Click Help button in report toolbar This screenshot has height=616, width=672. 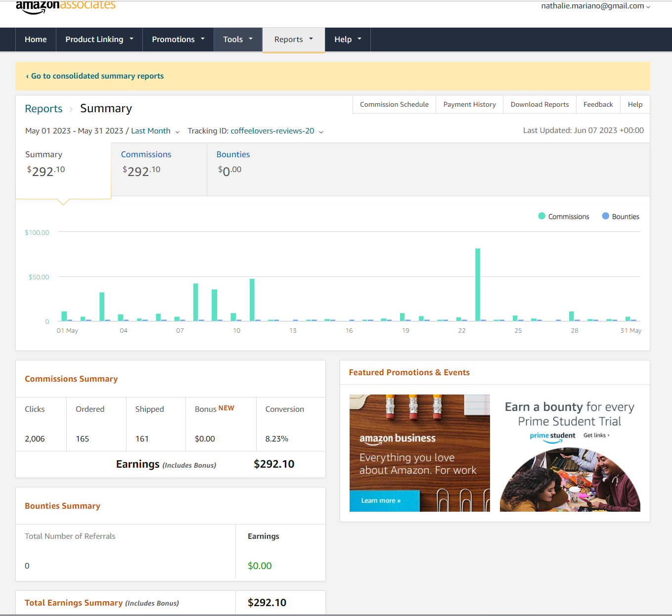point(635,104)
